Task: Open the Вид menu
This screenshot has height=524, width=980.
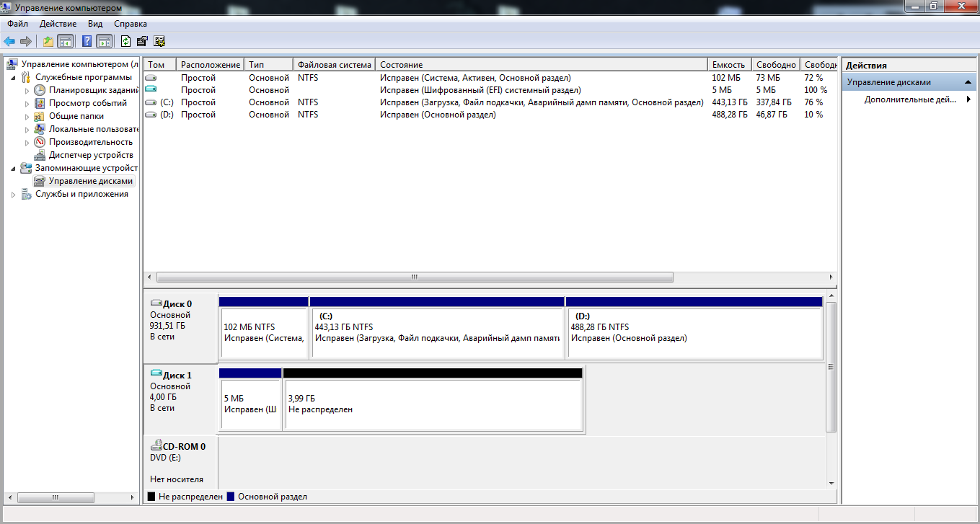Action: (x=95, y=24)
